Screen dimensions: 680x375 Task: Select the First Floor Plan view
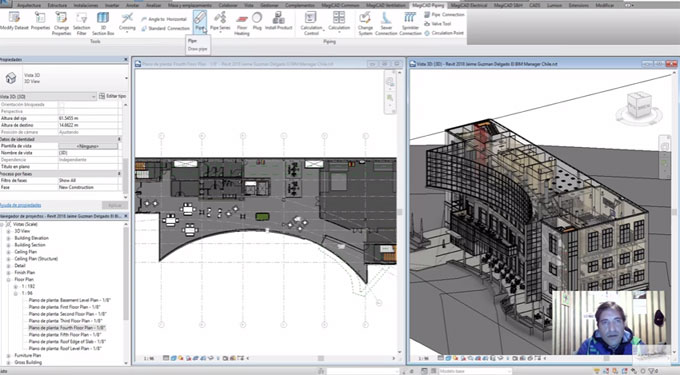[x=65, y=307]
